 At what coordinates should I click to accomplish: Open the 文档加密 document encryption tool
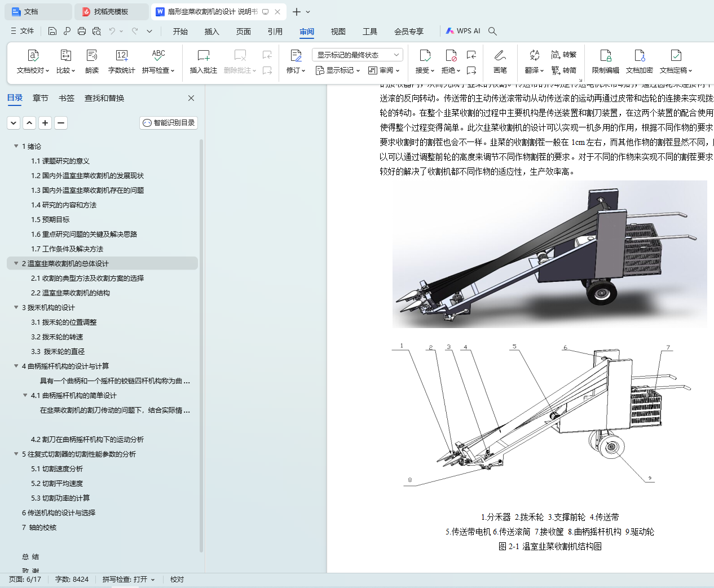tap(639, 56)
